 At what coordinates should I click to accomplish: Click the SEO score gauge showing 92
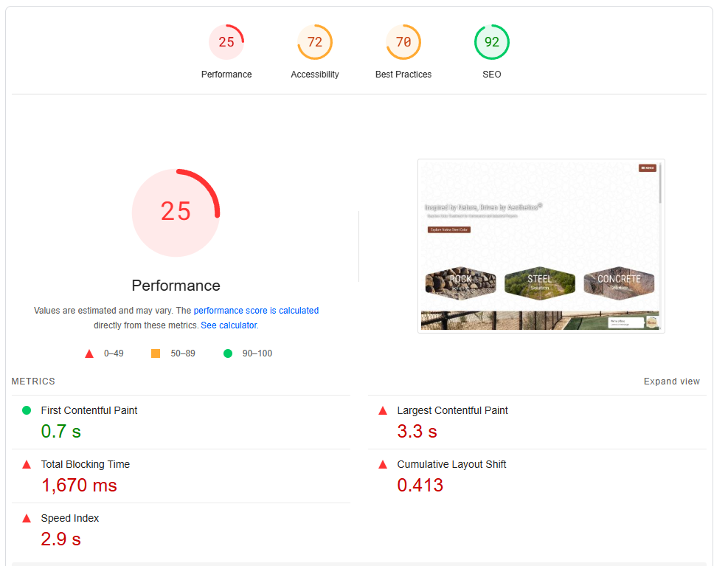click(x=492, y=42)
